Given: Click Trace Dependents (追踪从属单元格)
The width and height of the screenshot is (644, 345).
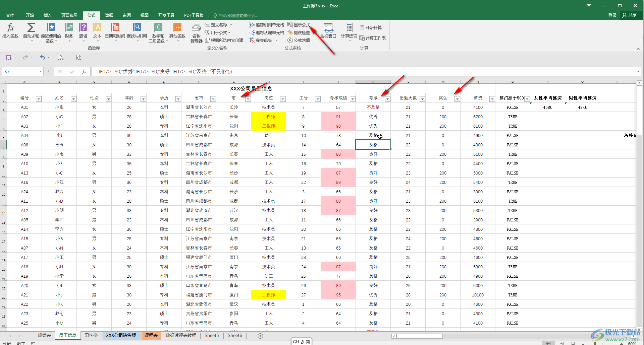Looking at the screenshot, I should tap(267, 32).
